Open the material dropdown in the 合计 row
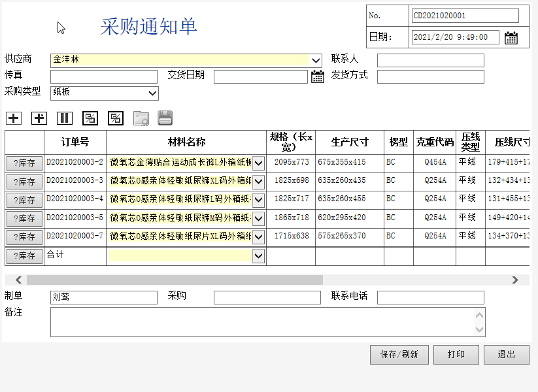Screen dimensions: 538x392 pos(258,256)
